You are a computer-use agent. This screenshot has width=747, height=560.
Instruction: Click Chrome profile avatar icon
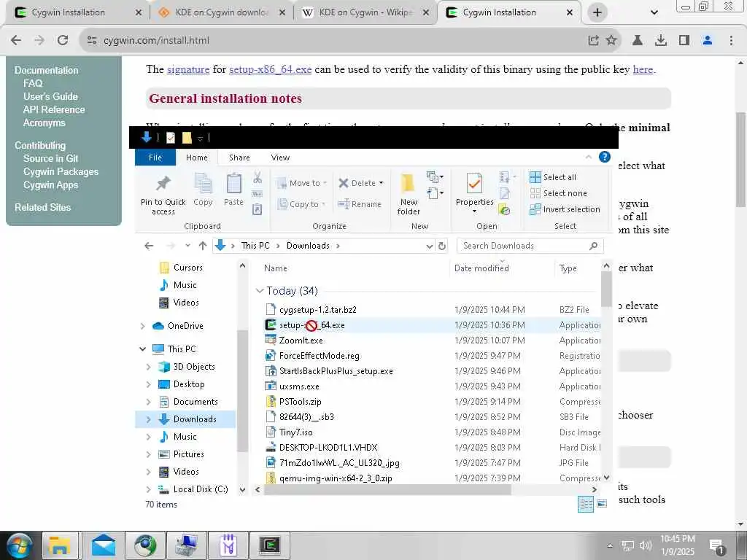pos(708,41)
